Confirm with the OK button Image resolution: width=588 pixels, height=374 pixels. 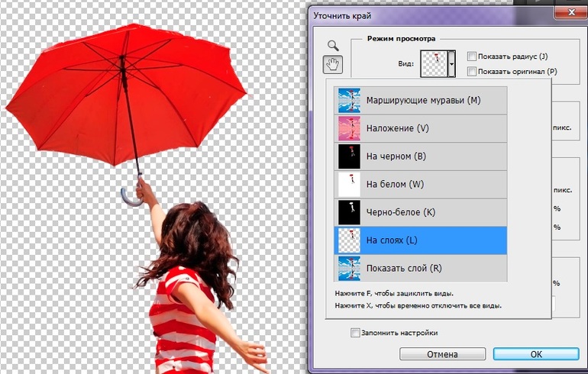click(x=535, y=354)
